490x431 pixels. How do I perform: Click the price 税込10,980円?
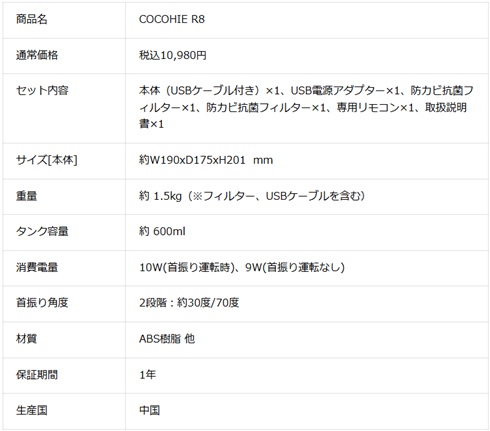(x=173, y=55)
